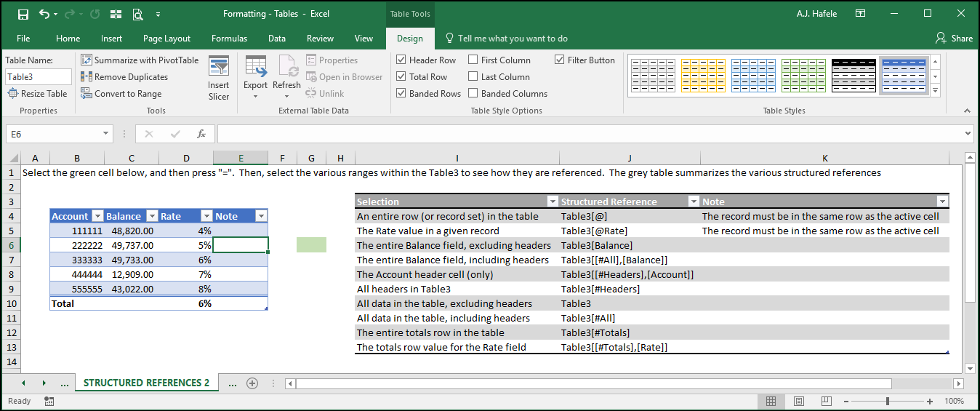Select the black table style thumbnail

click(854, 76)
